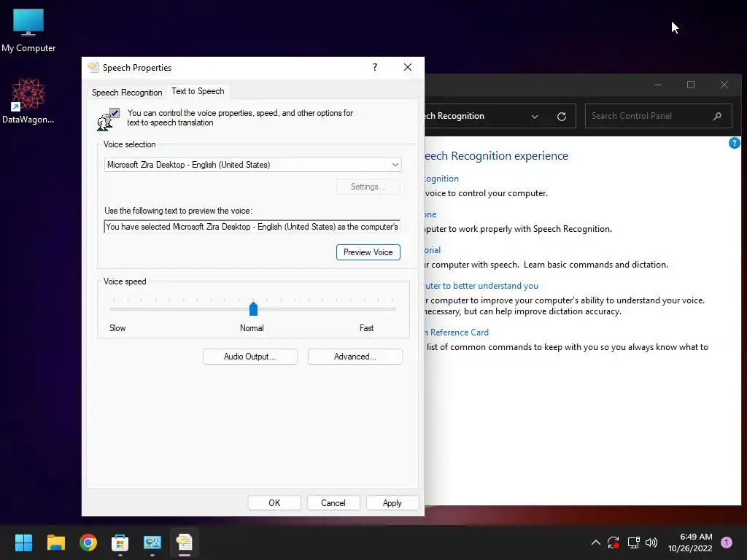The image size is (747, 560).
Task: Select the Text to Speech tab
Action: coord(198,91)
